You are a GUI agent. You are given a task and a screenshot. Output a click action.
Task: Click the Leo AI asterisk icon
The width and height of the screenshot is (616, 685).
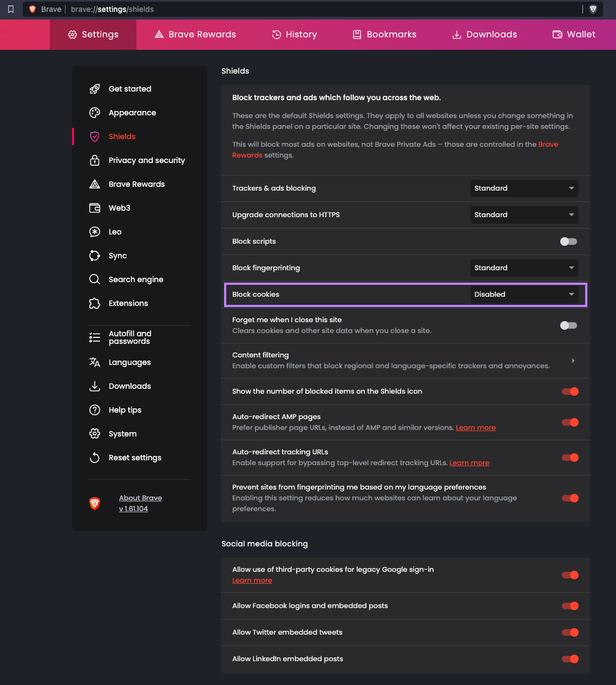click(x=95, y=232)
